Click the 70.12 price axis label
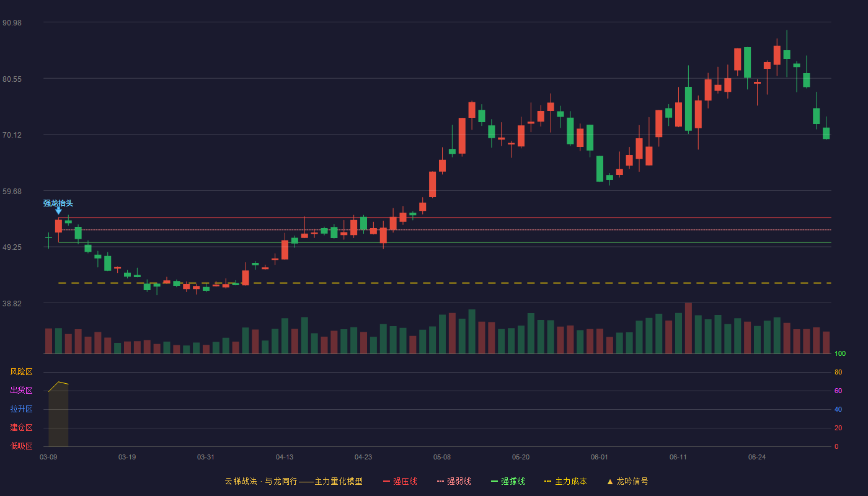 (x=12, y=135)
